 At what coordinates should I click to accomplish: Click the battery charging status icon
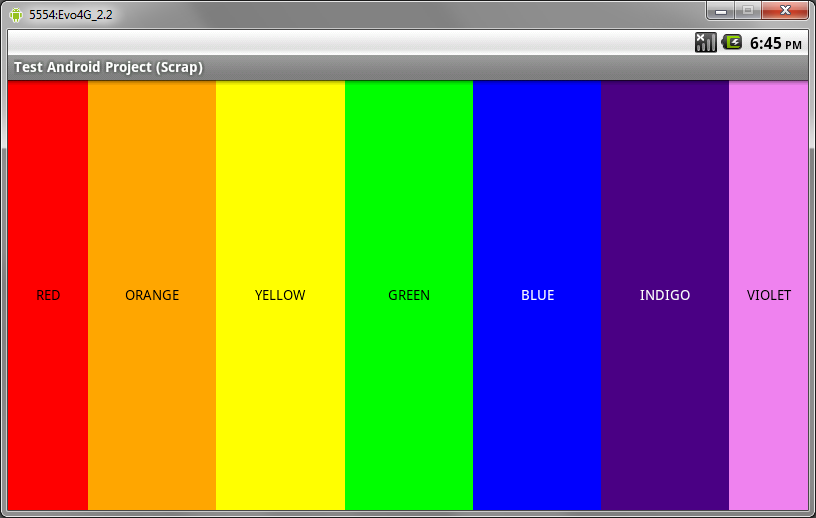732,42
